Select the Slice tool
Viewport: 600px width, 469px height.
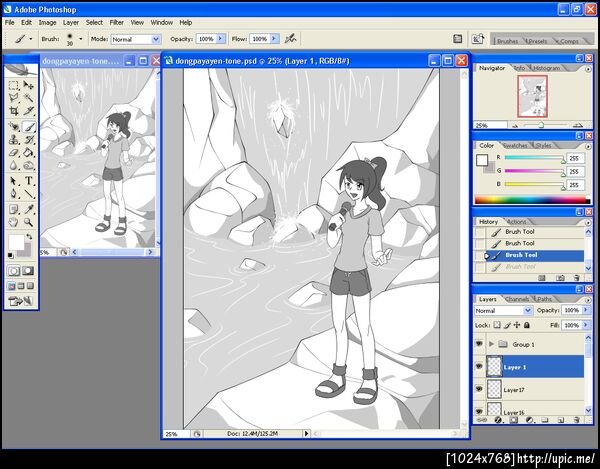(x=28, y=111)
